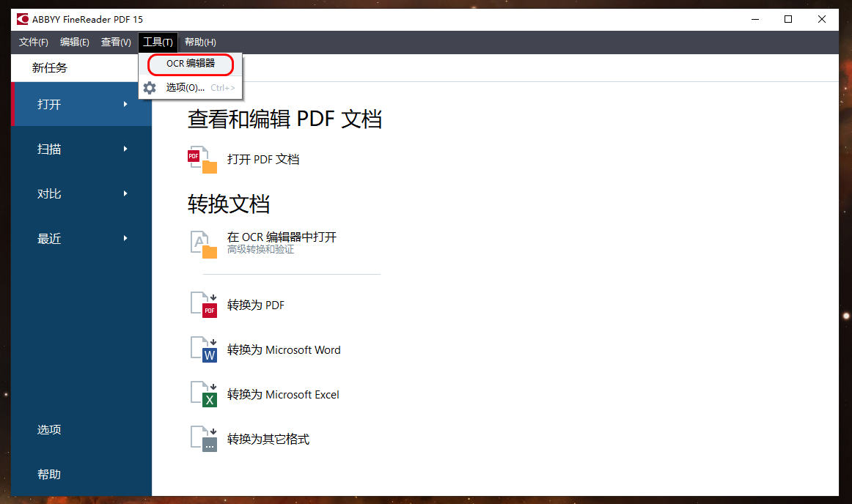Click the gear icon beside 选项(O)
This screenshot has height=504, width=852.
pos(150,87)
